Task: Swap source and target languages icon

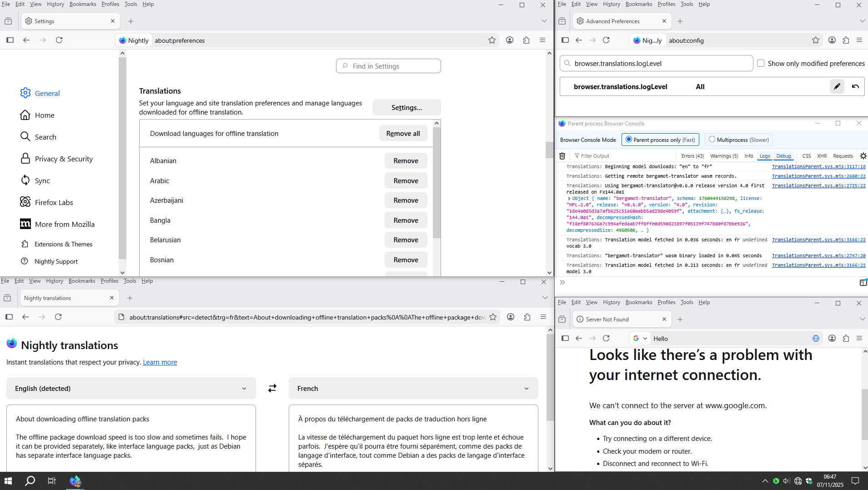Action: coord(272,388)
